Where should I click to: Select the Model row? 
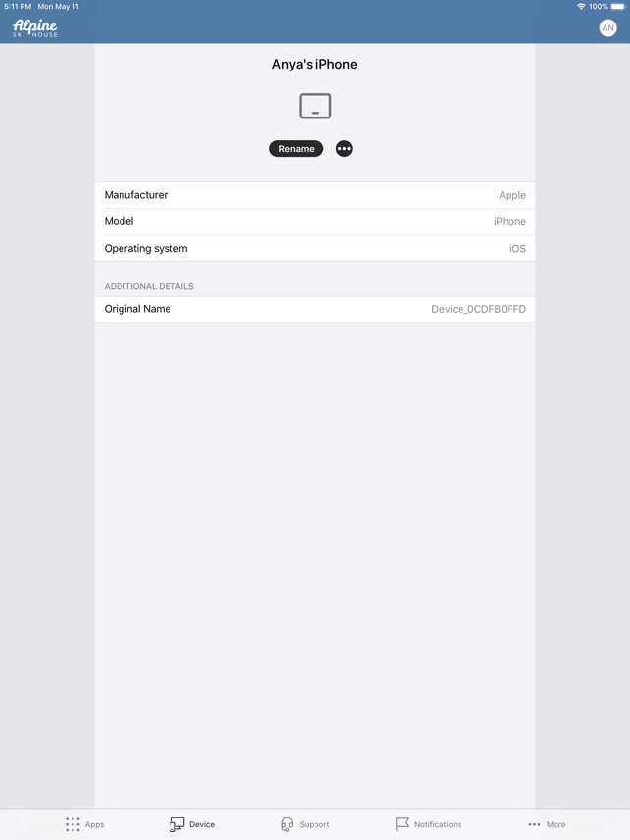pyautogui.click(x=315, y=221)
